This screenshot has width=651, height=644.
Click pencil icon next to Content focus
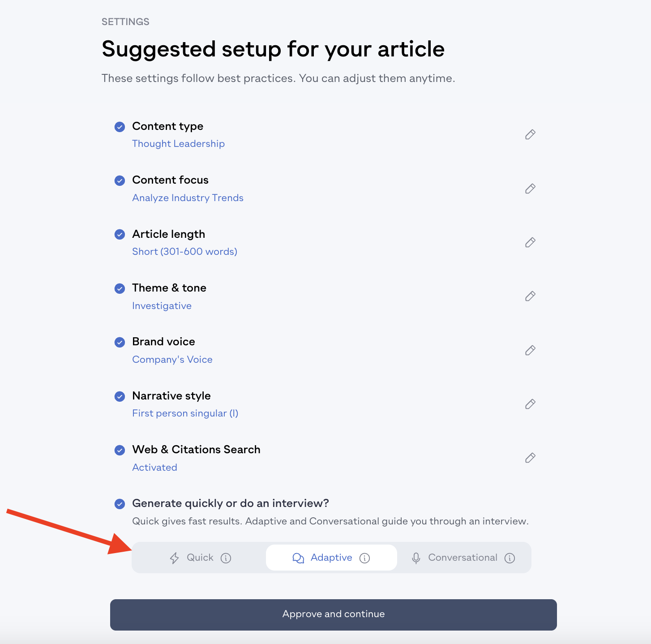[530, 189]
